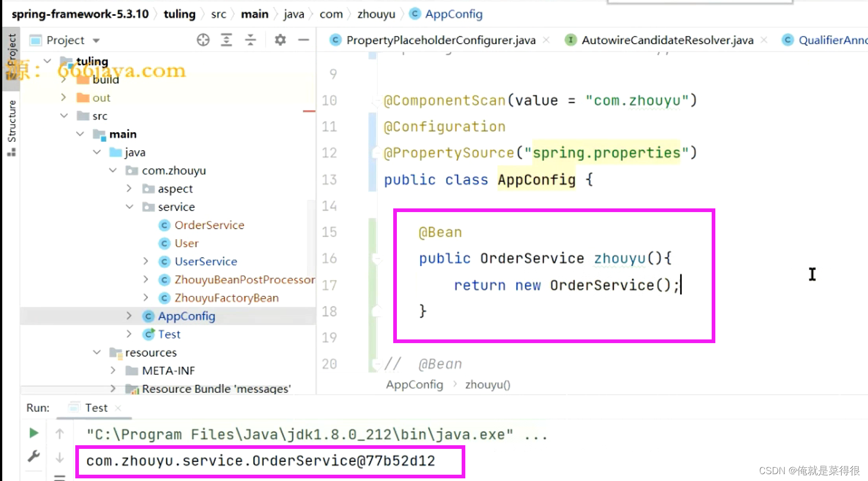This screenshot has width=868, height=481.
Task: Select Test class in project tree
Action: coord(169,334)
